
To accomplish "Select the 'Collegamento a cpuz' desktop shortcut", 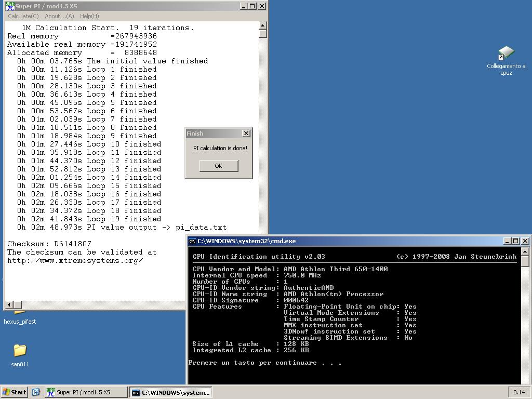I will tap(506, 61).
